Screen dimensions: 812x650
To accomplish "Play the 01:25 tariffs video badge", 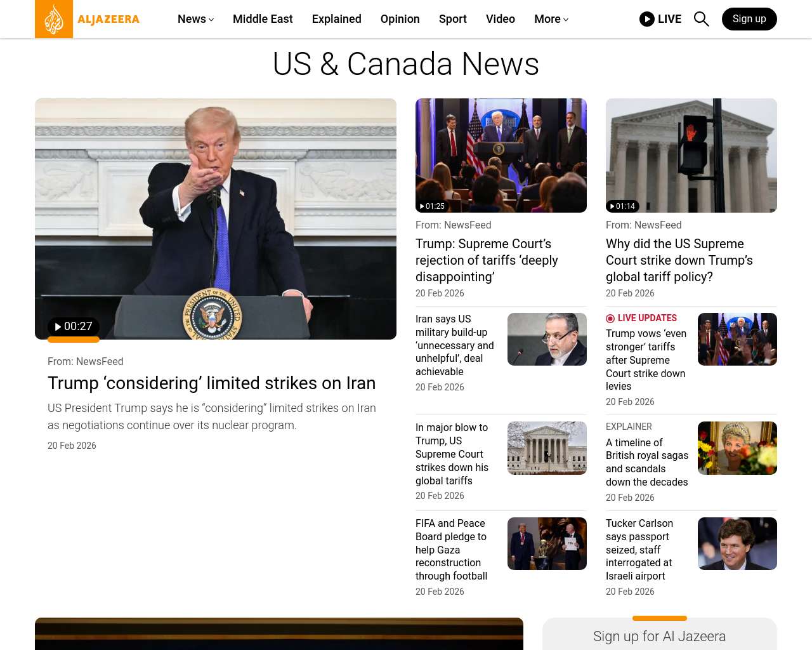I will click(x=432, y=206).
